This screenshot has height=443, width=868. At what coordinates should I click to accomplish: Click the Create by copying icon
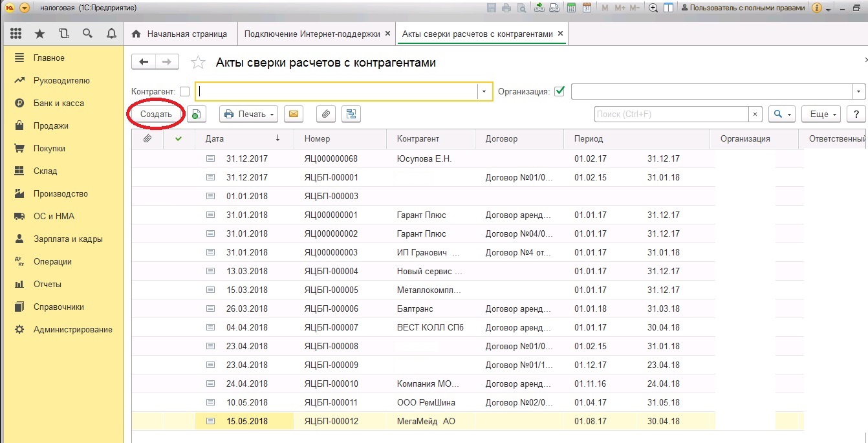tap(197, 114)
